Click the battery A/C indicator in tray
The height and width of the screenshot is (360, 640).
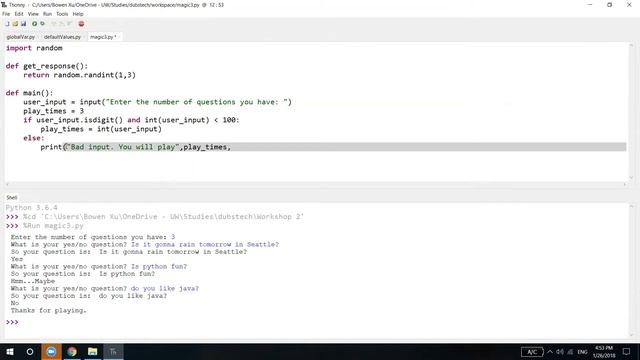(x=532, y=352)
